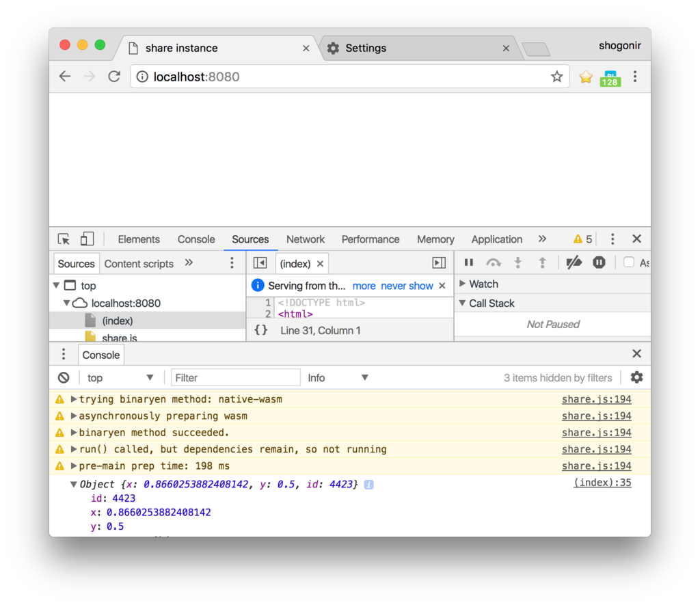700x607 pixels.
Task: Switch to the Memory panel
Action: pyautogui.click(x=435, y=239)
